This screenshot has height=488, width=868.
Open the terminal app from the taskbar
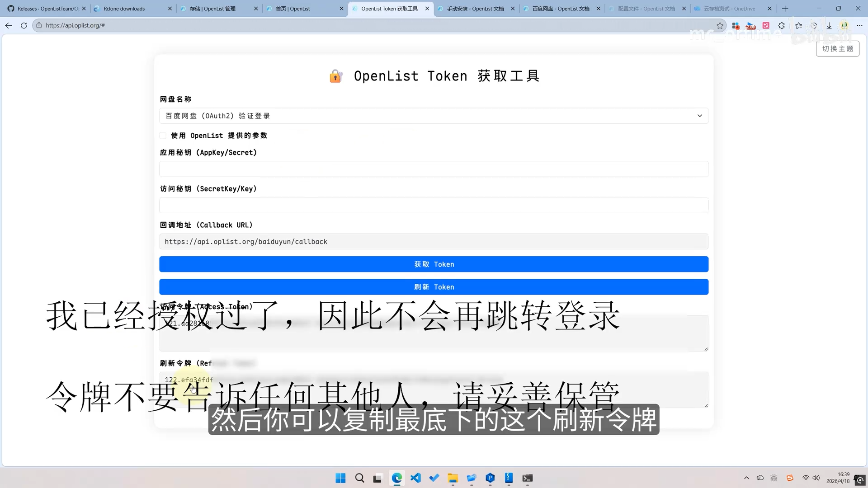pyautogui.click(x=527, y=478)
